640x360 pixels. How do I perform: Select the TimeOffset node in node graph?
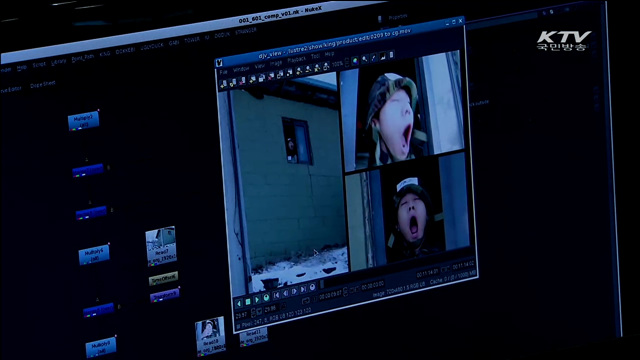pyautogui.click(x=163, y=278)
